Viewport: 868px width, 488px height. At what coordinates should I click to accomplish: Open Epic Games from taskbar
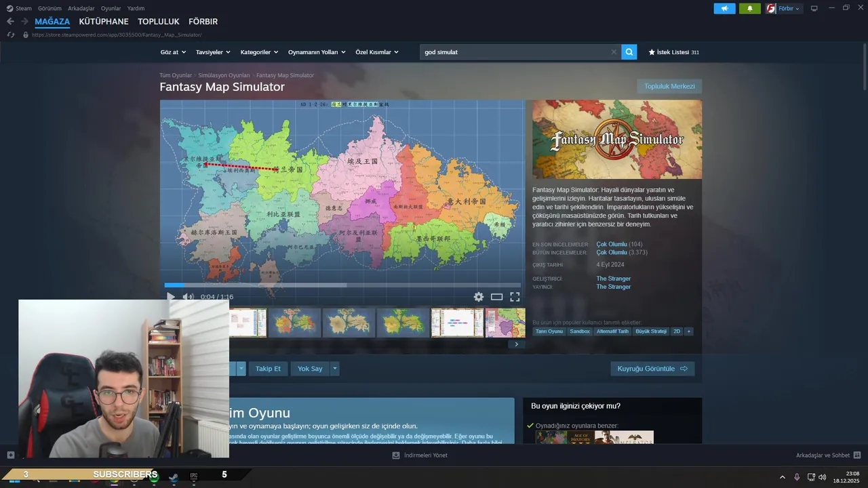pyautogui.click(x=193, y=476)
